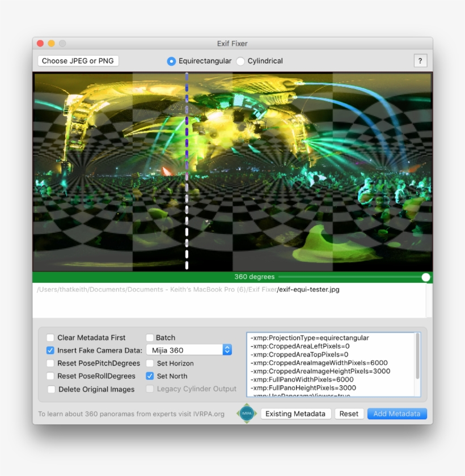Click the -xmp:FullPanoWidthPixels=6000 line
Viewport: 465px width, 476px height.
[302, 380]
